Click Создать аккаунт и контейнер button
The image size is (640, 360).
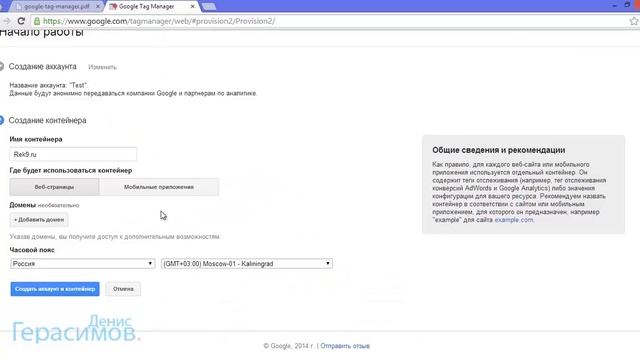click(55, 289)
